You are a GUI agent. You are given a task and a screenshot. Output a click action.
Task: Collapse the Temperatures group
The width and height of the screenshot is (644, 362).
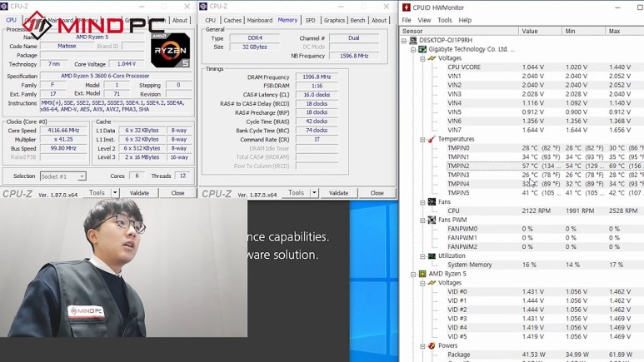click(x=422, y=140)
